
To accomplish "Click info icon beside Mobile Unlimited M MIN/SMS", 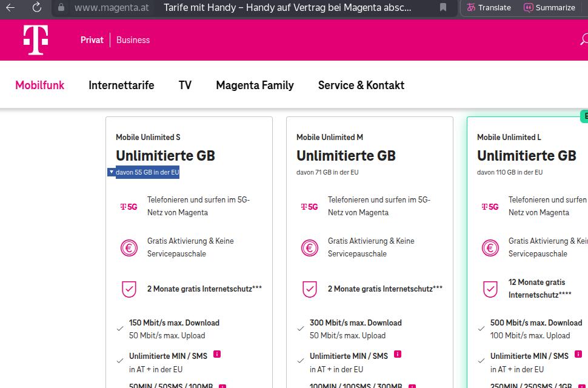I will click(x=398, y=355).
